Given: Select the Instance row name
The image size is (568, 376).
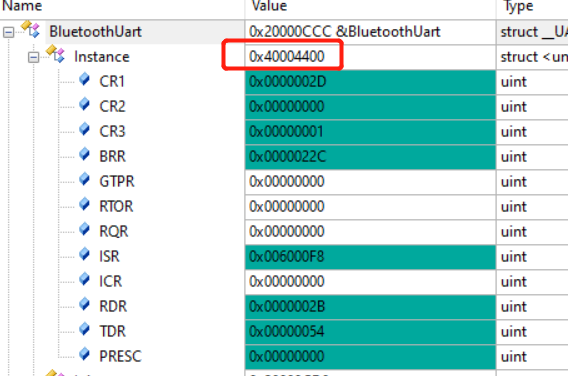Looking at the screenshot, I should click(x=102, y=57).
